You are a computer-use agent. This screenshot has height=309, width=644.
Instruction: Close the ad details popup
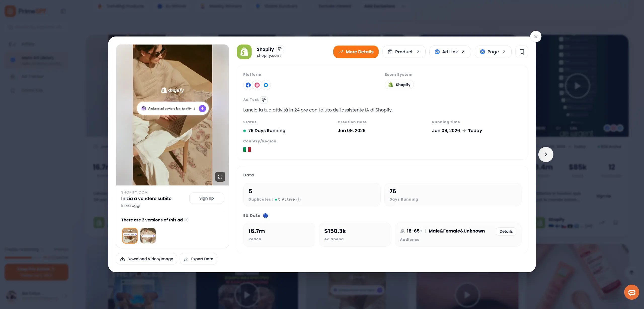pyautogui.click(x=536, y=36)
